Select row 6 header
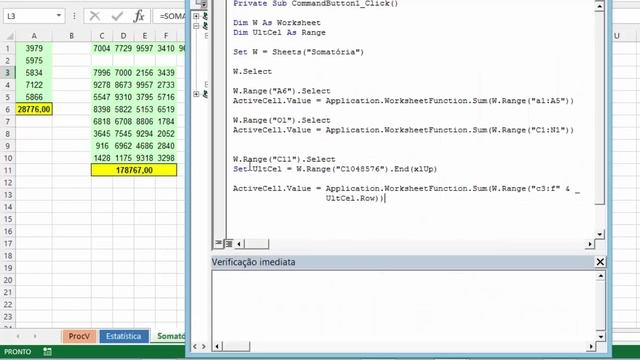 click(8, 109)
